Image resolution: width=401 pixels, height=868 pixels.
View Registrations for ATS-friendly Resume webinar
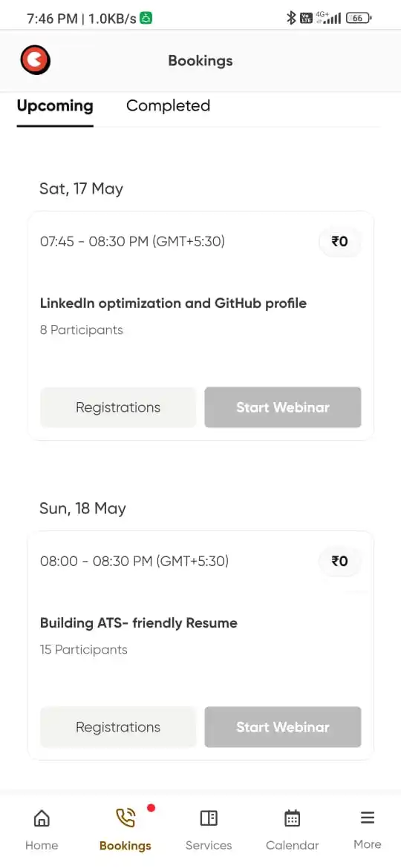tap(118, 727)
